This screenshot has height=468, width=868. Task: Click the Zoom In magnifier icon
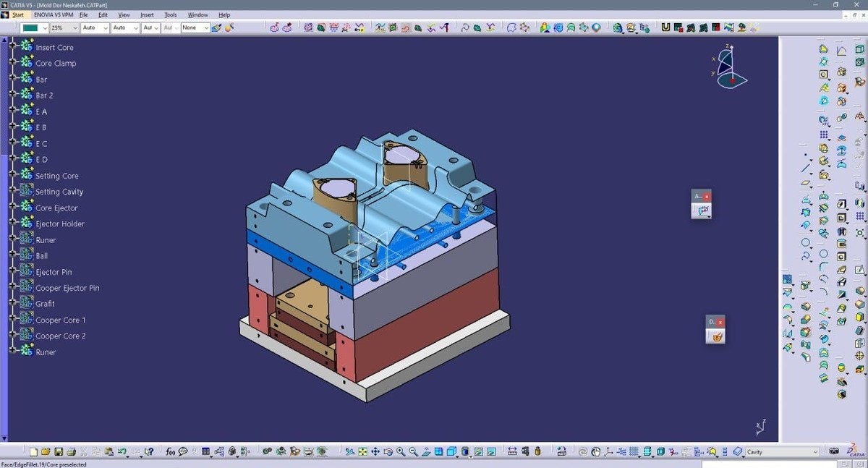(x=400, y=451)
